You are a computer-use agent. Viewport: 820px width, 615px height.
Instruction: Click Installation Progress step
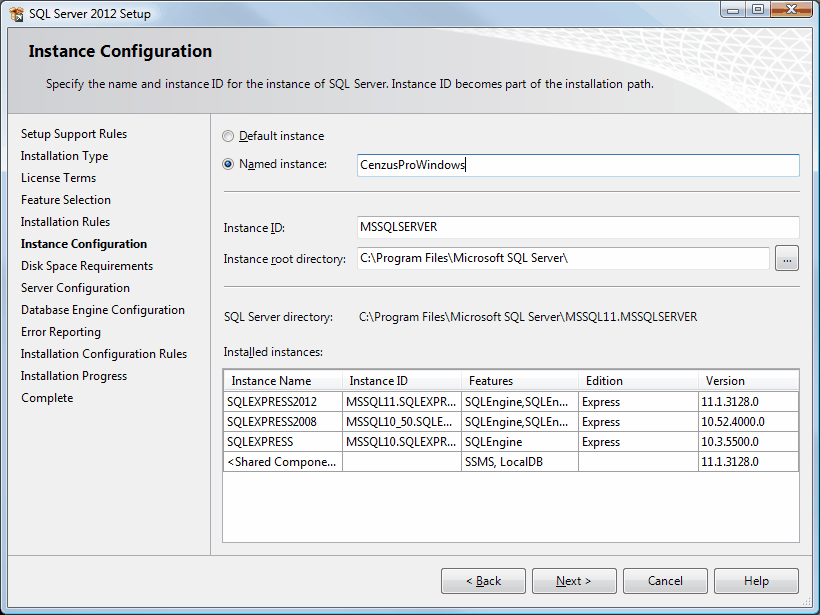74,376
